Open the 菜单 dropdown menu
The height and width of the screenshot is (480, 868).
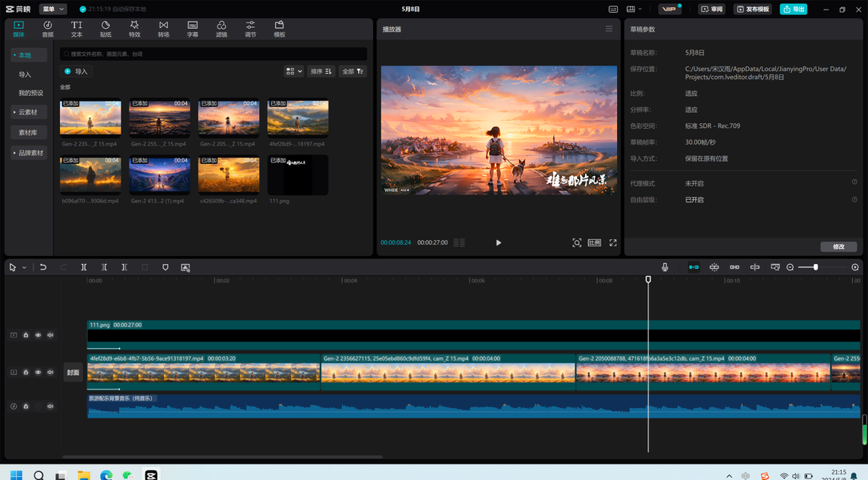(x=53, y=10)
